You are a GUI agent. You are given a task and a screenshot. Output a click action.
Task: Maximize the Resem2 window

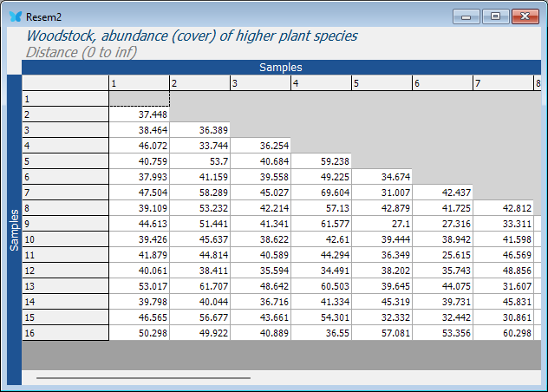pos(495,16)
